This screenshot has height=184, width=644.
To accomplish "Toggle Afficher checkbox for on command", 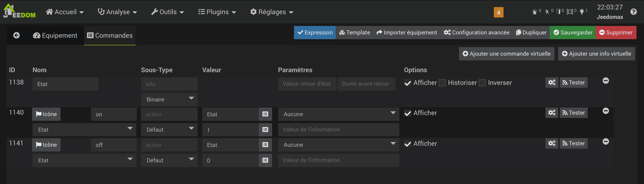I will [x=408, y=113].
